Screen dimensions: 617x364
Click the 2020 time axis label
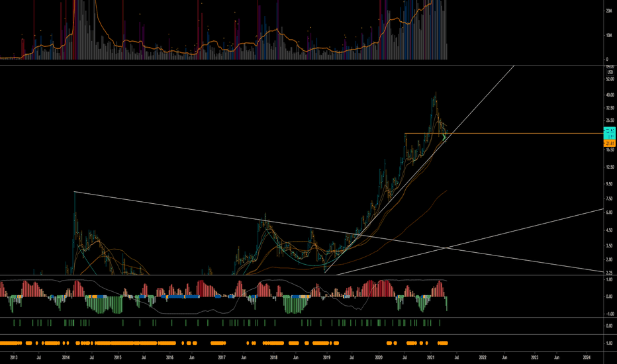[x=379, y=357]
